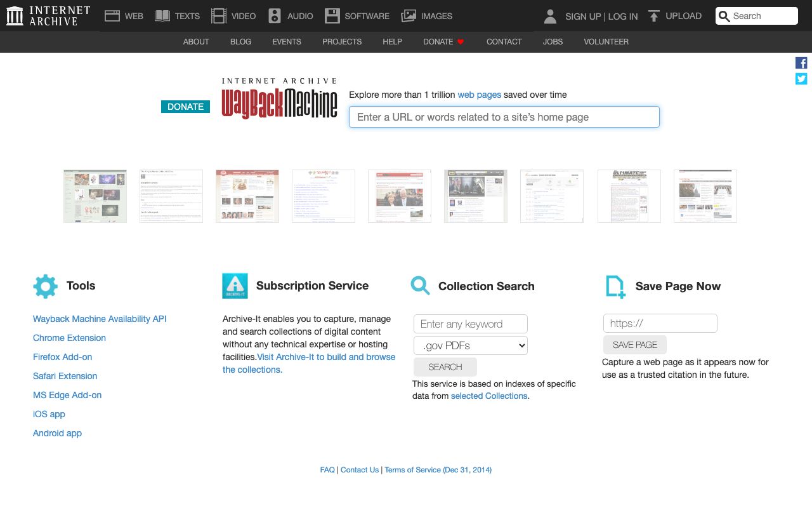Open the FAQ footer link

(327, 470)
